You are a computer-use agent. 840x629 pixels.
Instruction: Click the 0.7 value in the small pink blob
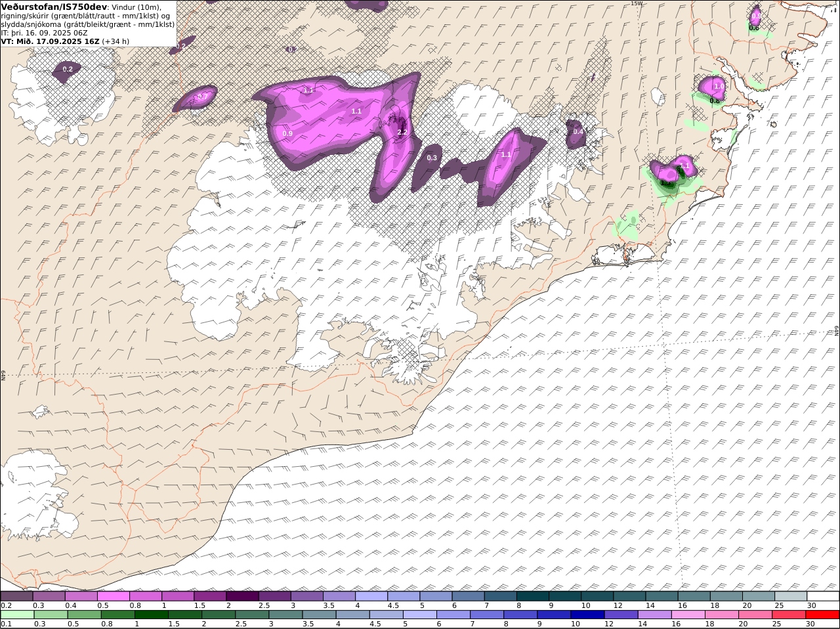203,97
